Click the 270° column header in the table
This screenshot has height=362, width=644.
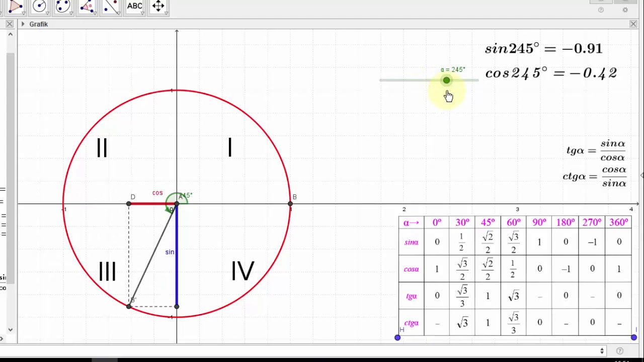(x=592, y=222)
